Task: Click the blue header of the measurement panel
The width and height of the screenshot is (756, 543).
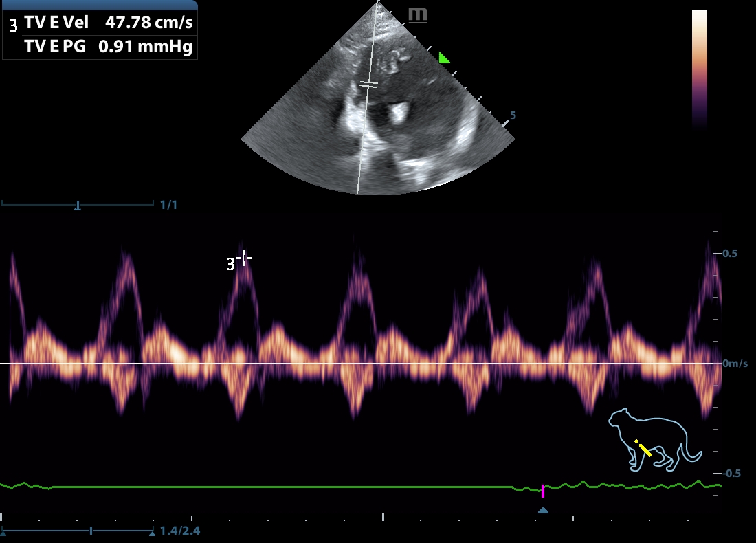Action: [x=100, y=5]
